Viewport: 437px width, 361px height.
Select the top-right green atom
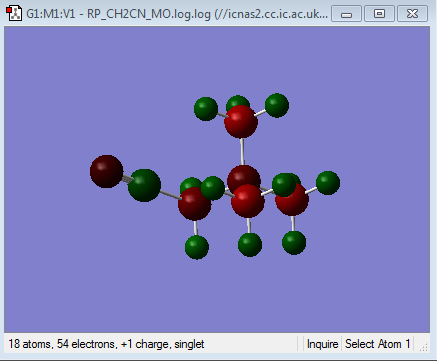[x=277, y=105]
